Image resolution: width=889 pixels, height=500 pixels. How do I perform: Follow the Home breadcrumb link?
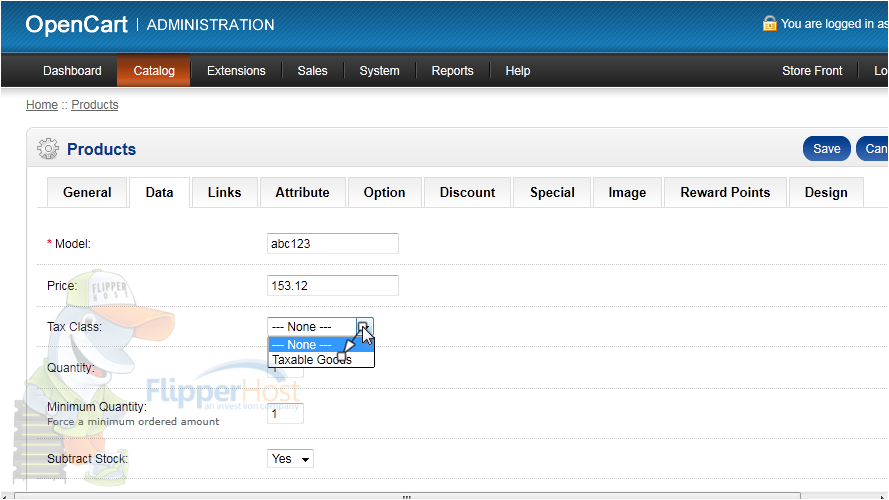coord(42,105)
